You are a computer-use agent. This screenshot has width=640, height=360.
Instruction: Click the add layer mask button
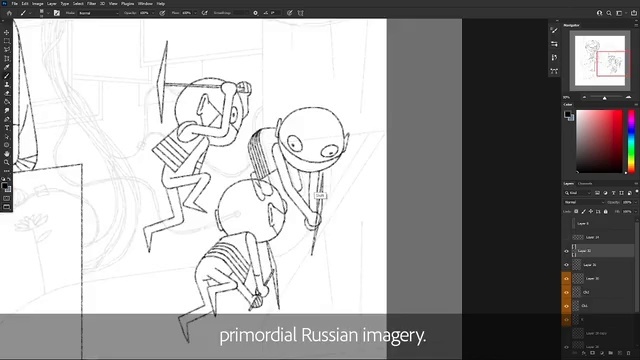pyautogui.click(x=593, y=353)
